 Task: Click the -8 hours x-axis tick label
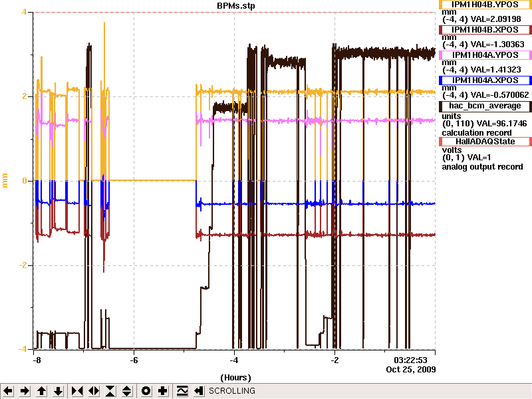pos(37,360)
